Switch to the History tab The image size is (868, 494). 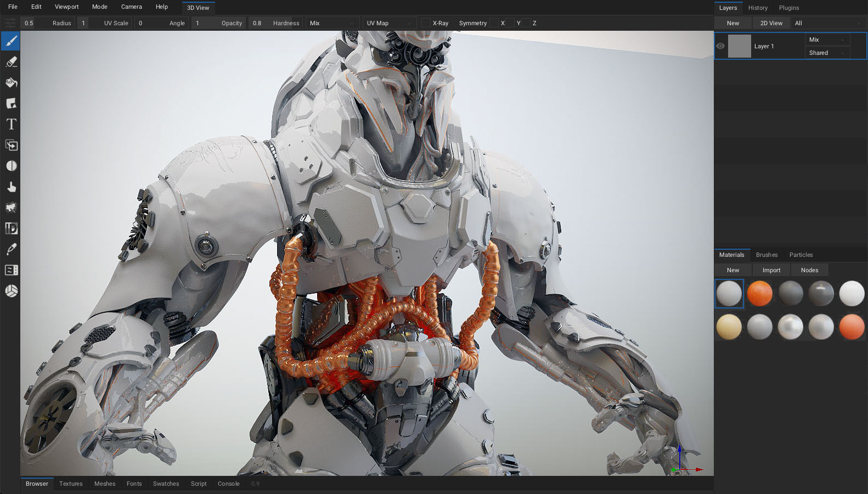(758, 8)
